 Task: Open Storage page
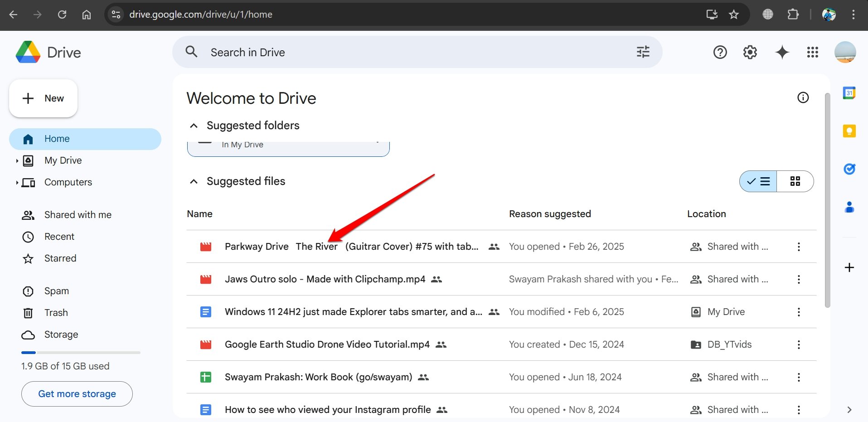(x=61, y=335)
